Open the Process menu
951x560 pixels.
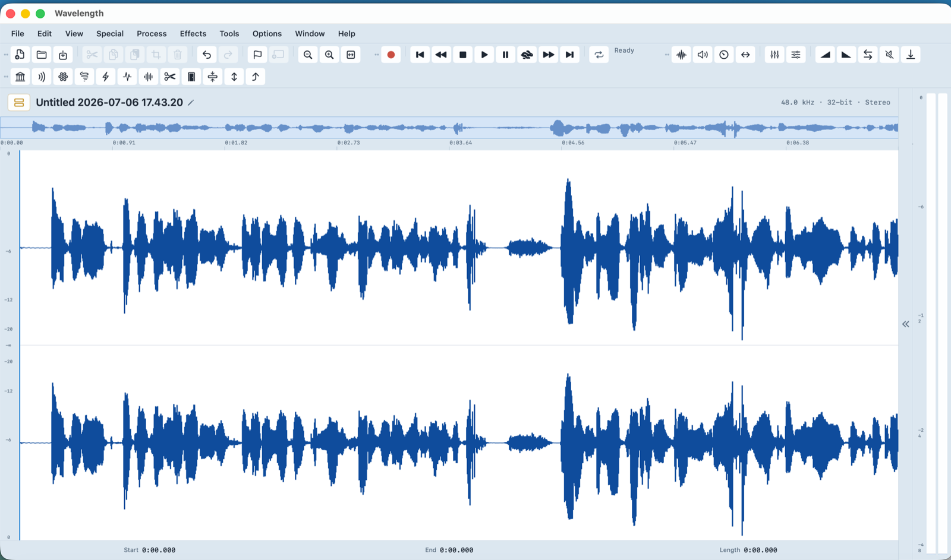(152, 34)
